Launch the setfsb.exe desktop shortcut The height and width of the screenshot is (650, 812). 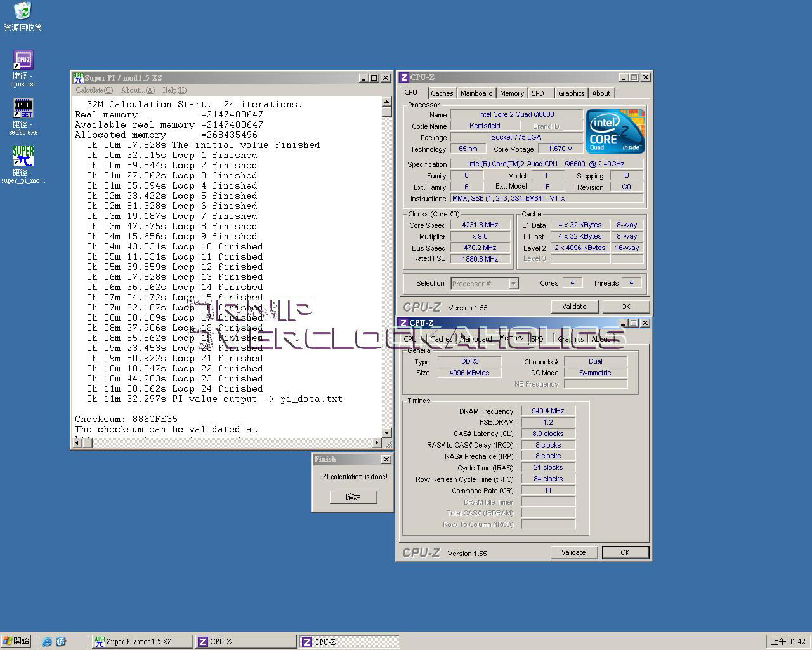23,109
